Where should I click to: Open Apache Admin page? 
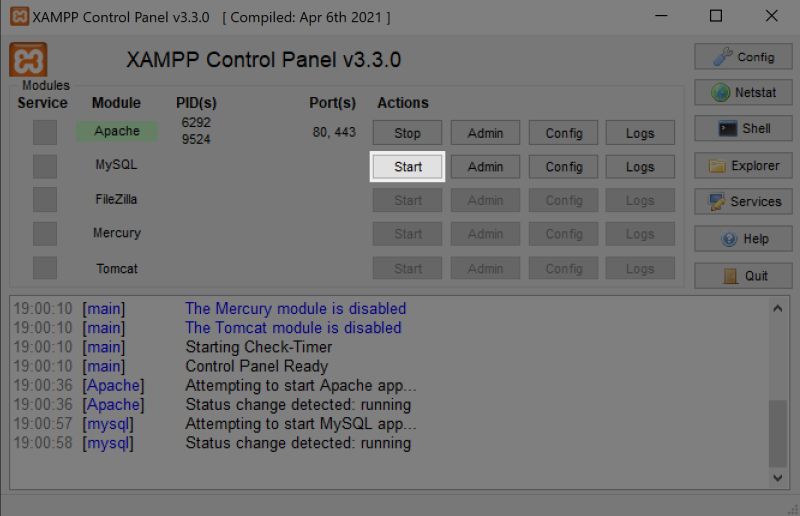[x=485, y=133]
